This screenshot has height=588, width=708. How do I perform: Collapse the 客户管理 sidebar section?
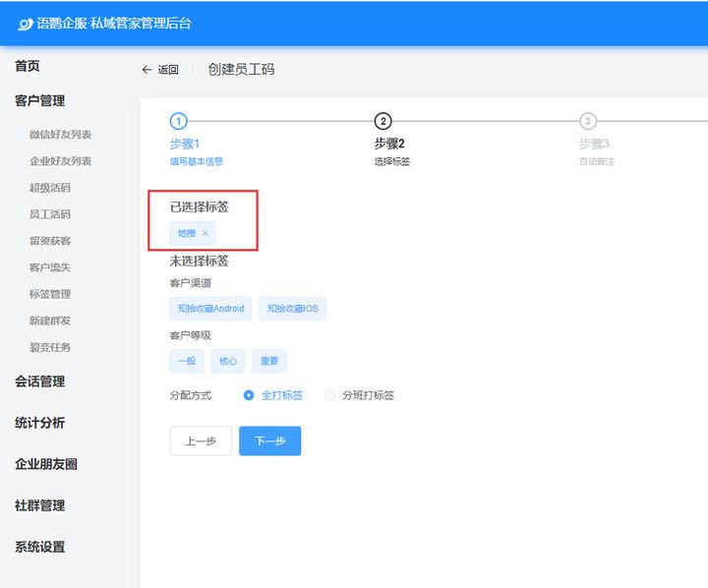tap(39, 100)
